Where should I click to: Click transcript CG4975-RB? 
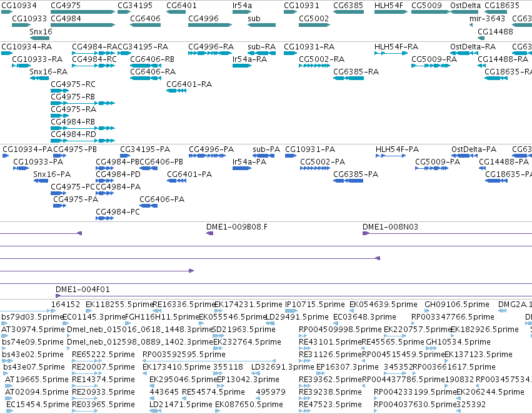pos(73,97)
